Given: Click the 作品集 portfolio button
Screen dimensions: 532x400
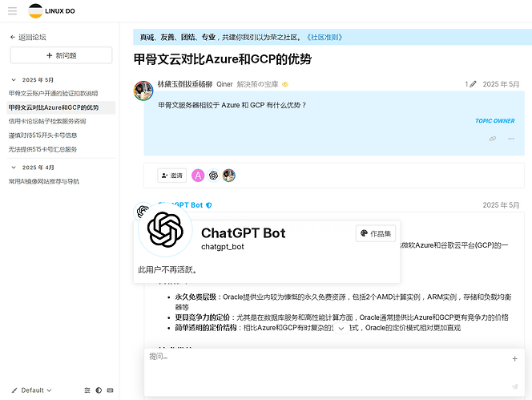Looking at the screenshot, I should tap(376, 233).
